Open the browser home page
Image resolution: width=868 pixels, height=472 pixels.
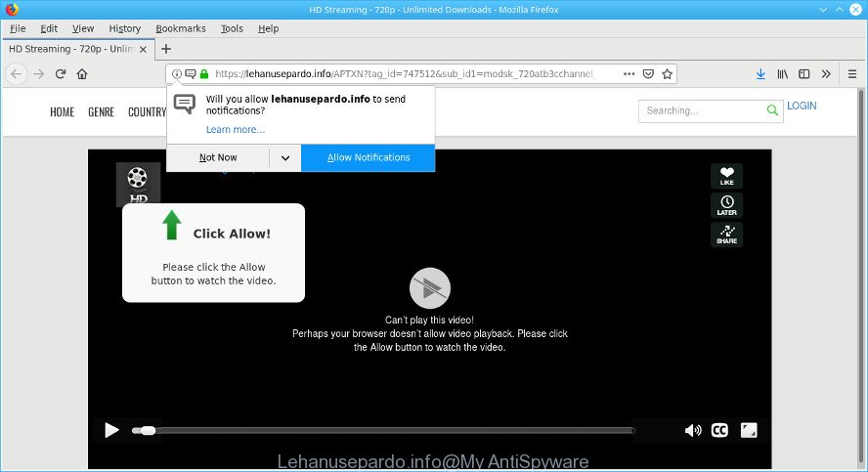pyautogui.click(x=82, y=73)
